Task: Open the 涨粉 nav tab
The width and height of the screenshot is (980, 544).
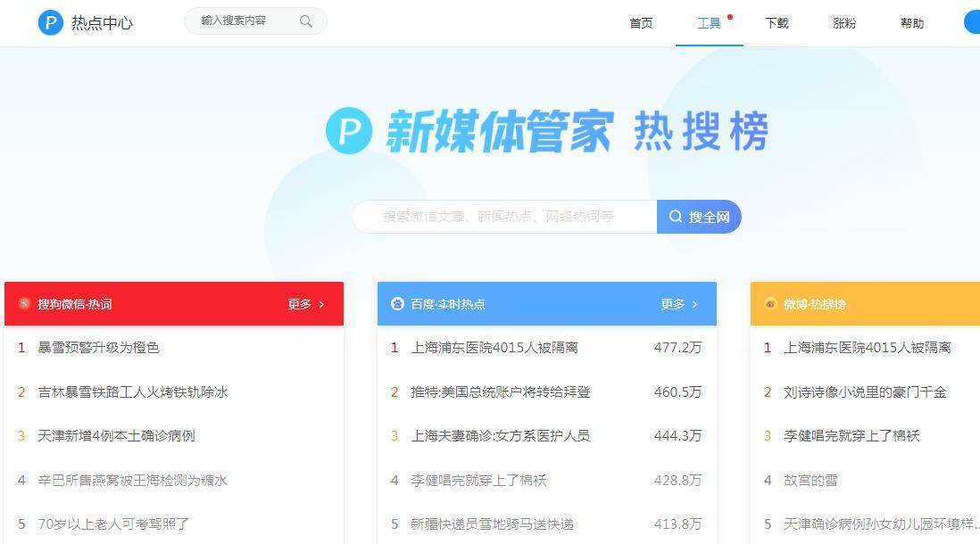Action: (844, 23)
